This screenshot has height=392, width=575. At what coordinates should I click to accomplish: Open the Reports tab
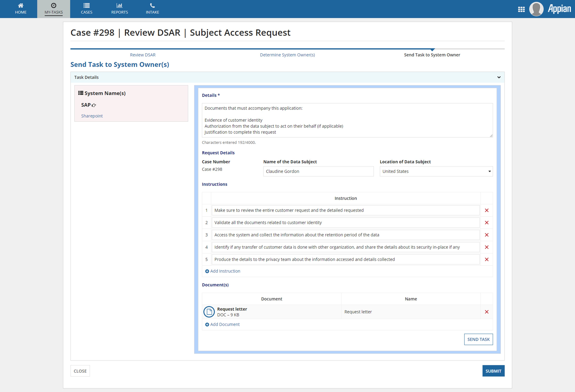pos(119,9)
